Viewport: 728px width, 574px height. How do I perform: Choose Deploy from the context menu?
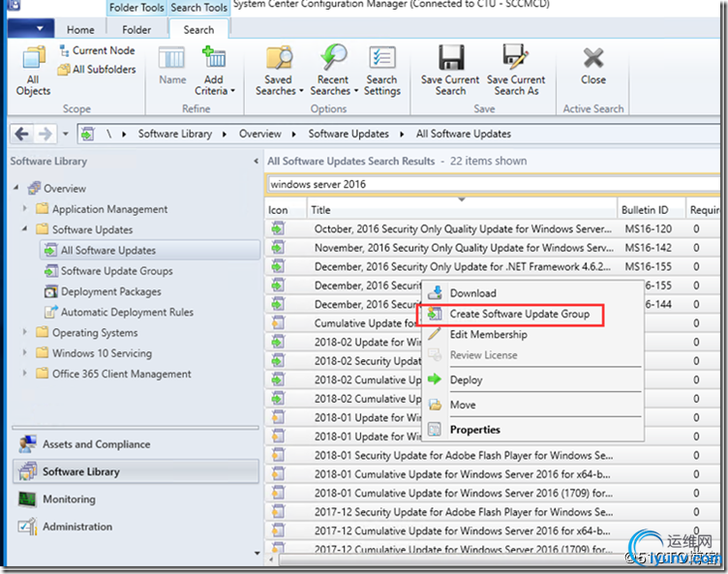click(532, 379)
